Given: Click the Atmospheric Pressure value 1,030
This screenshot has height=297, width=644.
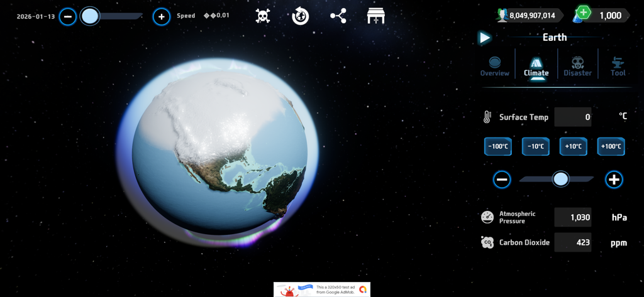Looking at the screenshot, I should [x=573, y=217].
